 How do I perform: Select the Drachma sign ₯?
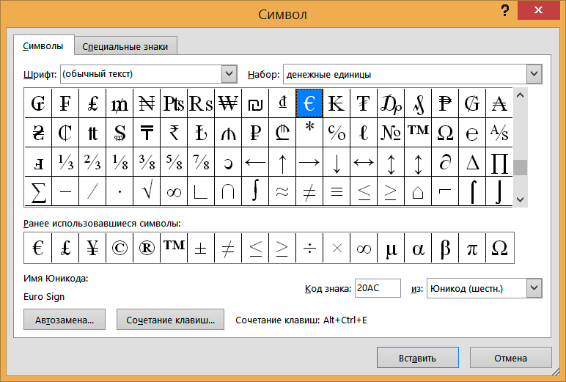click(x=391, y=103)
